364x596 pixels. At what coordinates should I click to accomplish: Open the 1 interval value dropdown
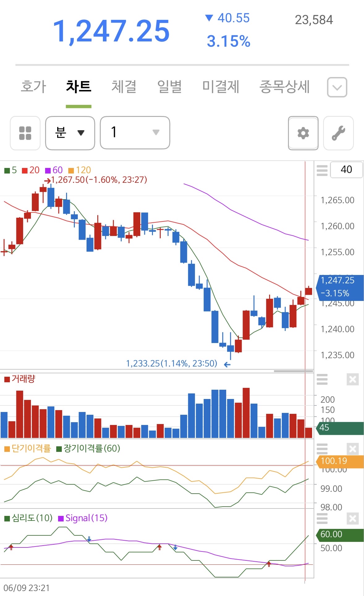135,133
